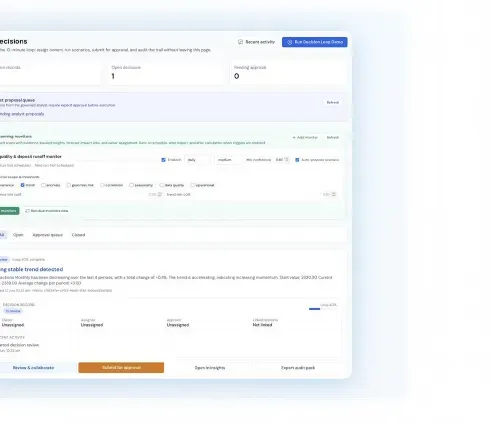Click the min confidence stepper field
Viewport: 490px width, 425px height.
coord(282,160)
